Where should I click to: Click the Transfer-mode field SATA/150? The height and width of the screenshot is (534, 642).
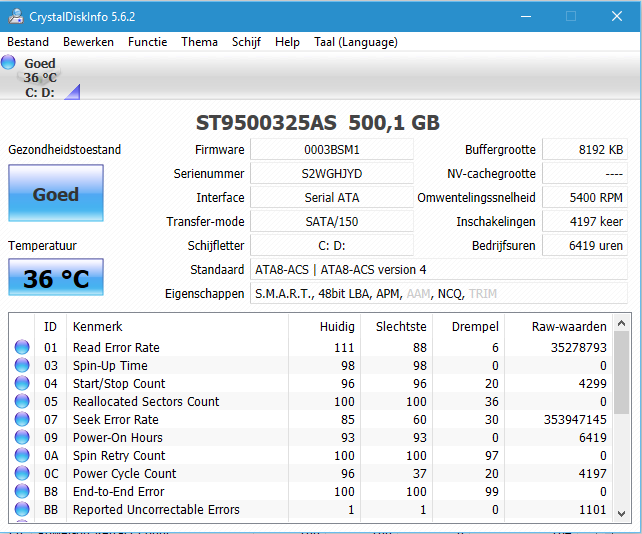pos(332,222)
